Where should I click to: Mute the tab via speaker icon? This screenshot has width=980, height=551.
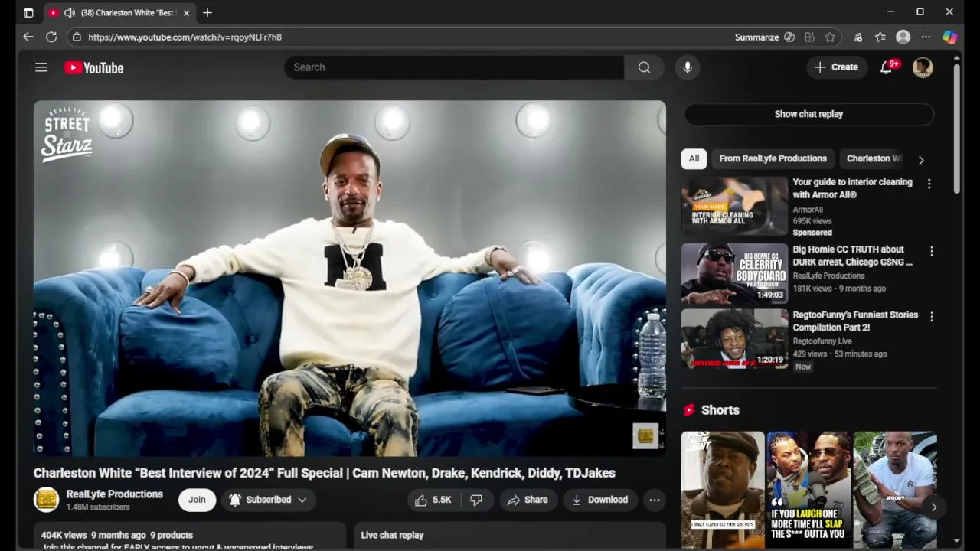tap(69, 12)
